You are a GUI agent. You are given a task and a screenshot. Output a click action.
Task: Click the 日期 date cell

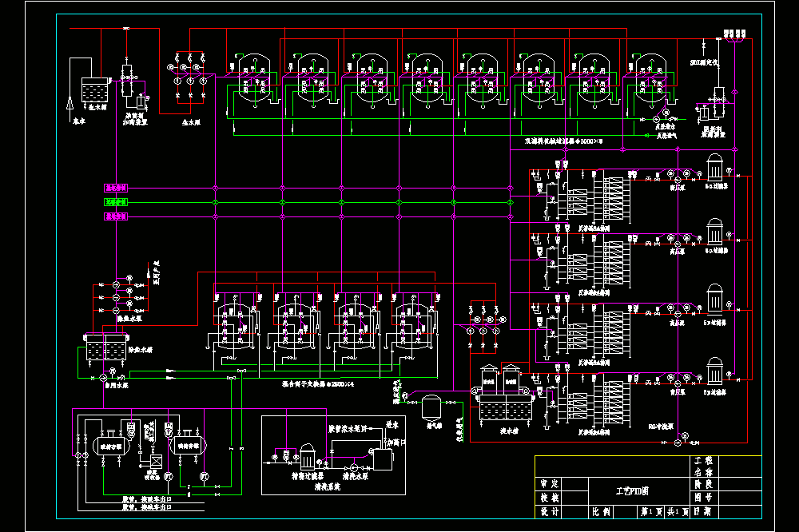coord(703,511)
